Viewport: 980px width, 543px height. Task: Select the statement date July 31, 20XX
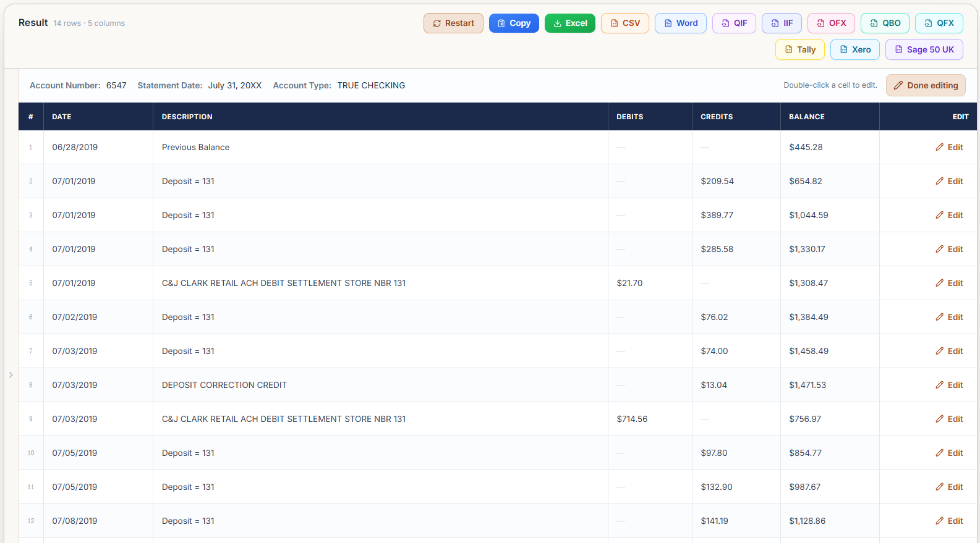point(235,86)
